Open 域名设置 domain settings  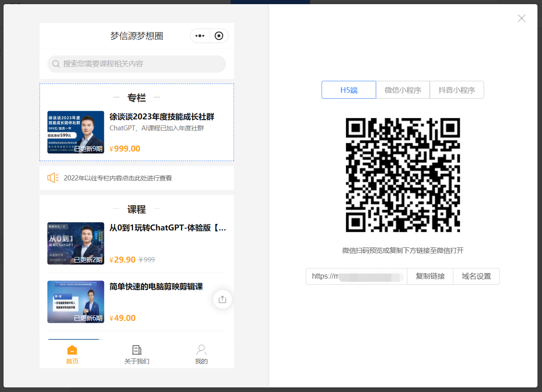tap(476, 276)
